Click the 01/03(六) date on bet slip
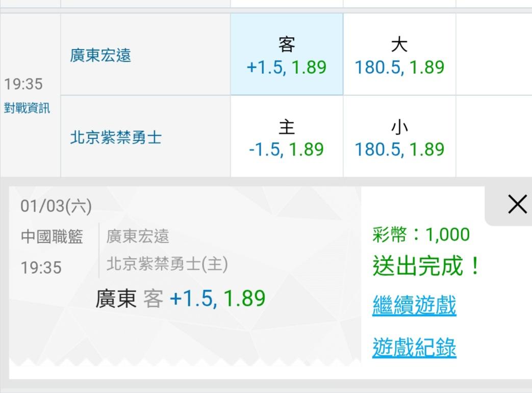 pyautogui.click(x=56, y=206)
